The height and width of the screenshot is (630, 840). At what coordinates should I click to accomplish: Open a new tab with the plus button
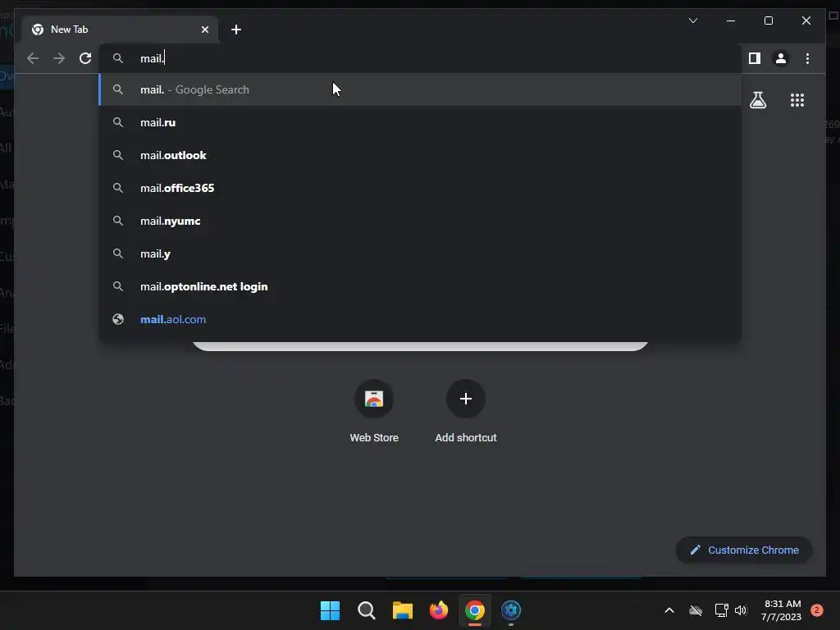pos(236,30)
